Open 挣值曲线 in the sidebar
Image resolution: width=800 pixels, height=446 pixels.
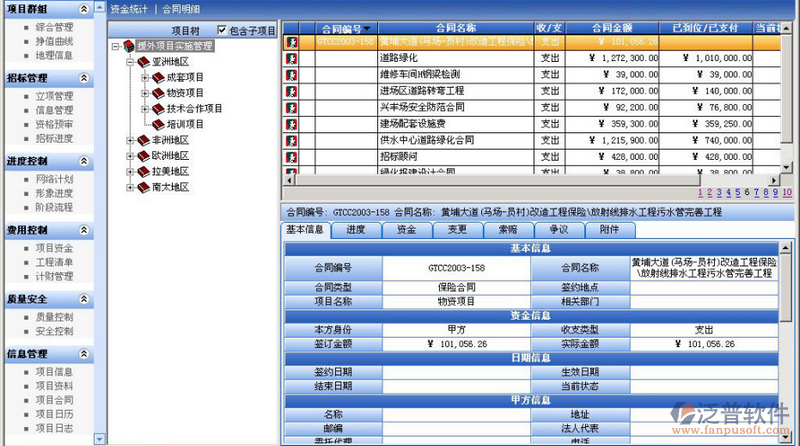pyautogui.click(x=54, y=41)
